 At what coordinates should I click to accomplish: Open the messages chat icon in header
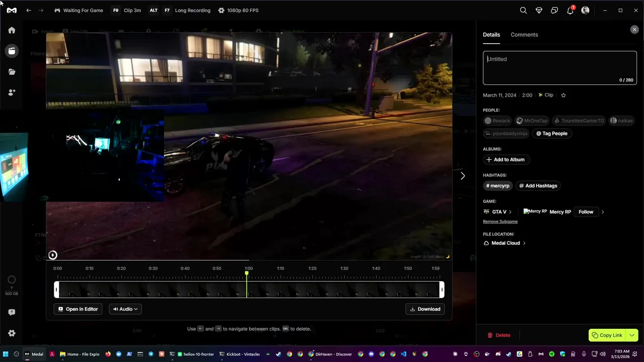[x=554, y=10]
